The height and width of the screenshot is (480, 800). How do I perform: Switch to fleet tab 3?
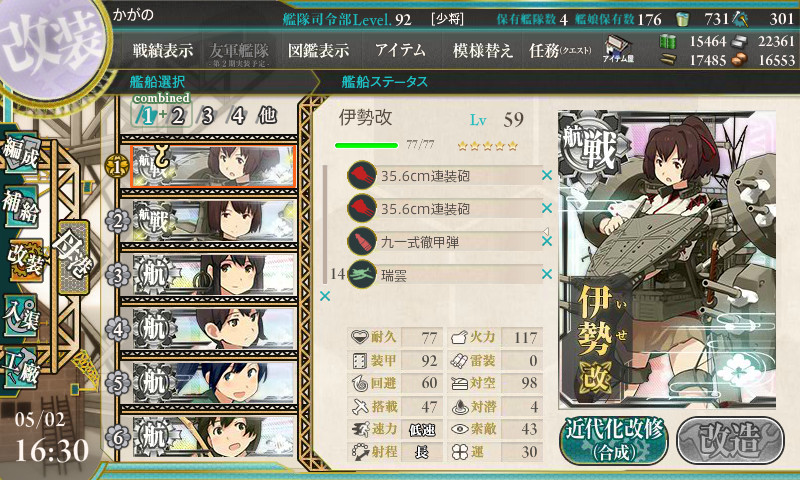207,116
